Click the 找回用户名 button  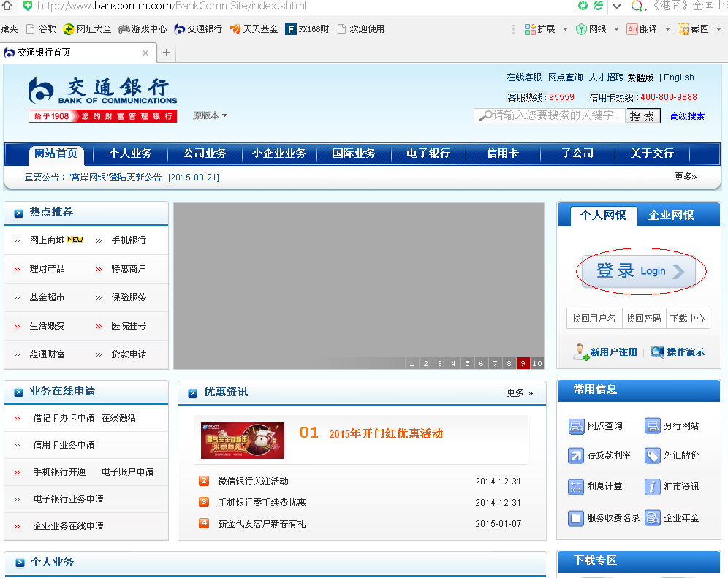click(x=594, y=319)
